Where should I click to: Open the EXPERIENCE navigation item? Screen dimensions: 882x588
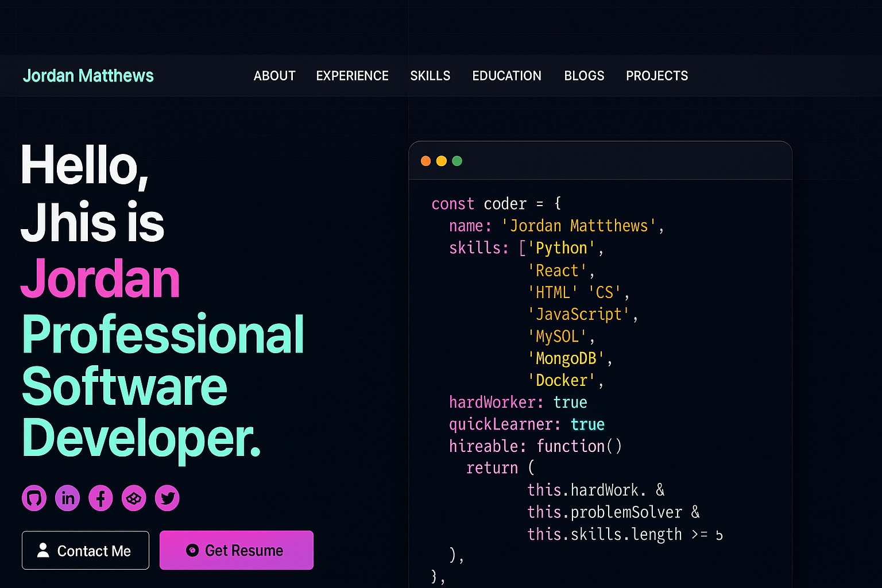(352, 75)
